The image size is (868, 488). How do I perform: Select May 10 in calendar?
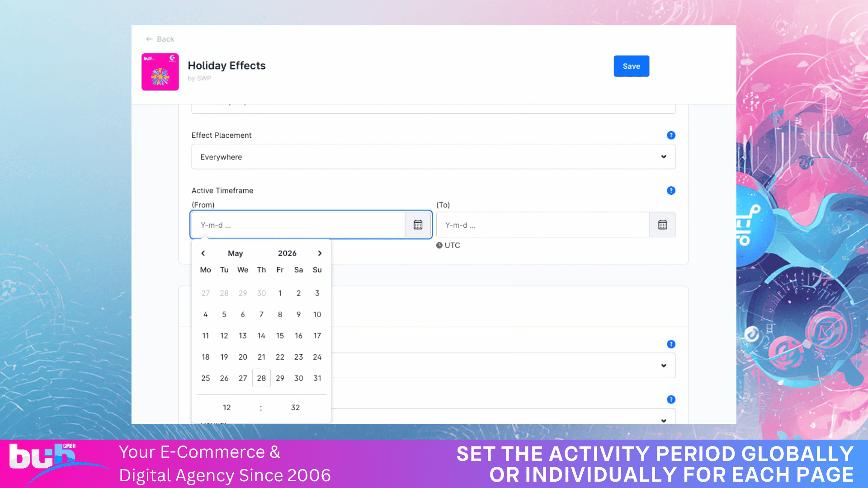(317, 314)
